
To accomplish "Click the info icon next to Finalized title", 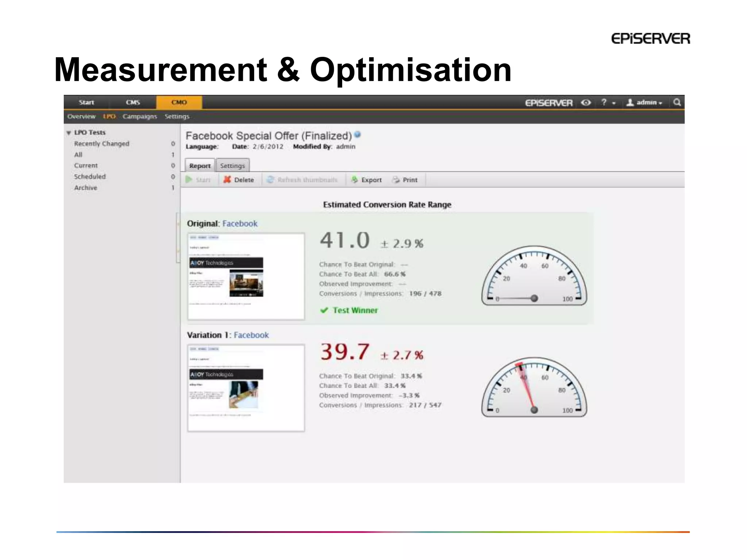I will pos(357,135).
